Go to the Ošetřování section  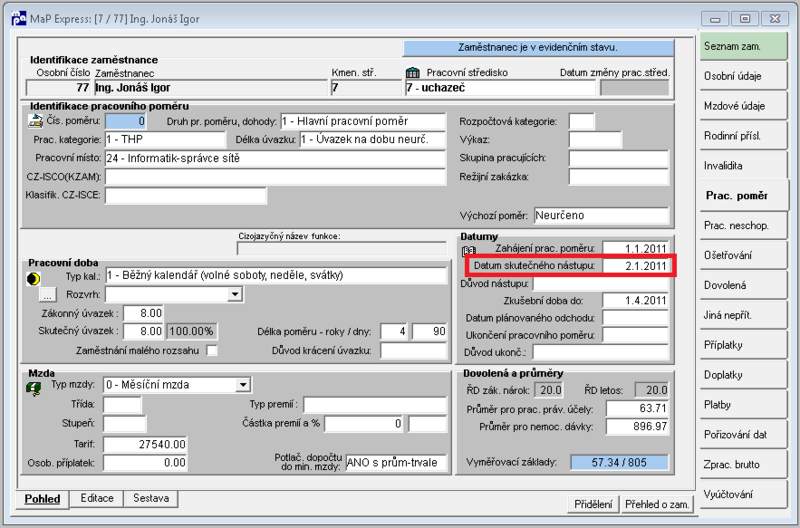[x=743, y=255]
